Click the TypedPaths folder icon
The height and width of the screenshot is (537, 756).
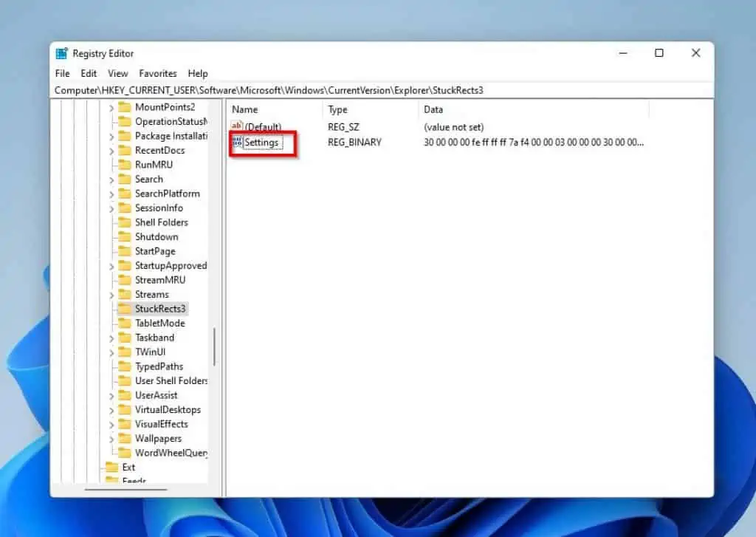tap(123, 366)
